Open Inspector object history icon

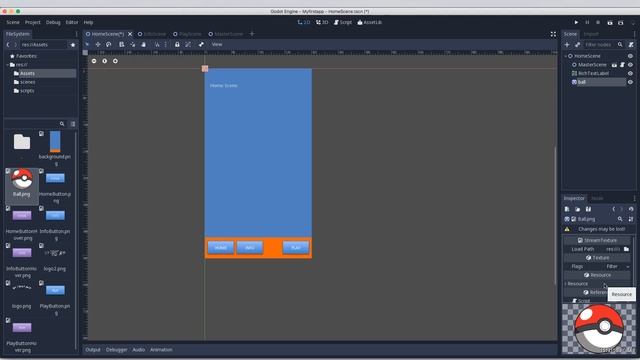tap(631, 209)
